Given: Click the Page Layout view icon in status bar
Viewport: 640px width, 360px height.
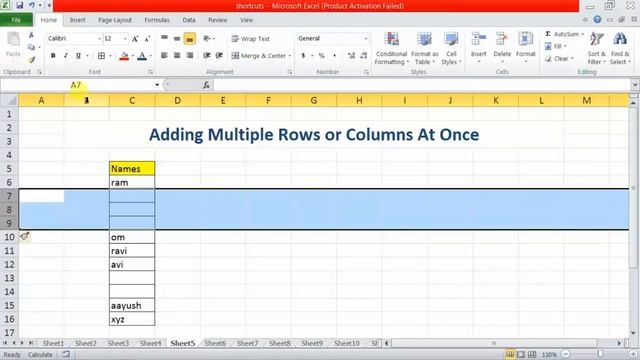Looking at the screenshot, I should 521,354.
